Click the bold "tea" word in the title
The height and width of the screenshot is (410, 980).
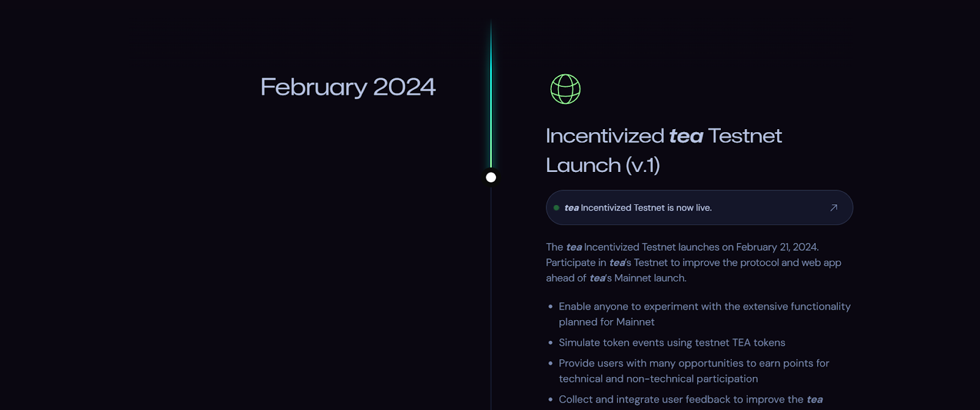point(686,136)
